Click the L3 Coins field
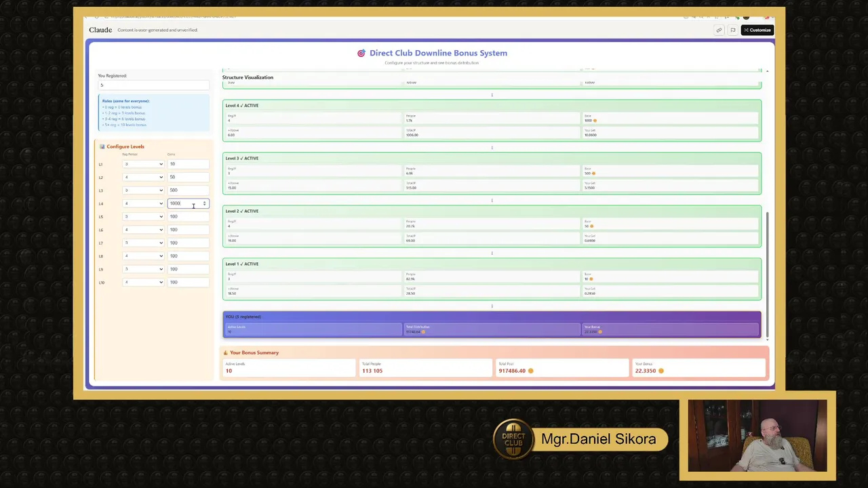The image size is (868, 488). point(188,190)
